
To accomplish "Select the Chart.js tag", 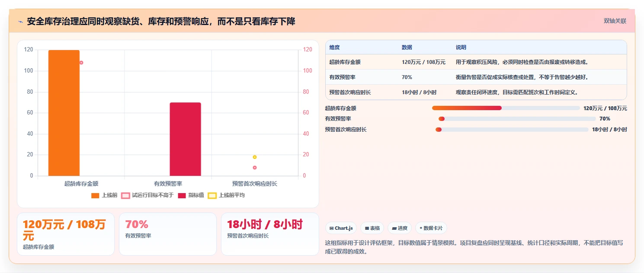I will 341,228.
